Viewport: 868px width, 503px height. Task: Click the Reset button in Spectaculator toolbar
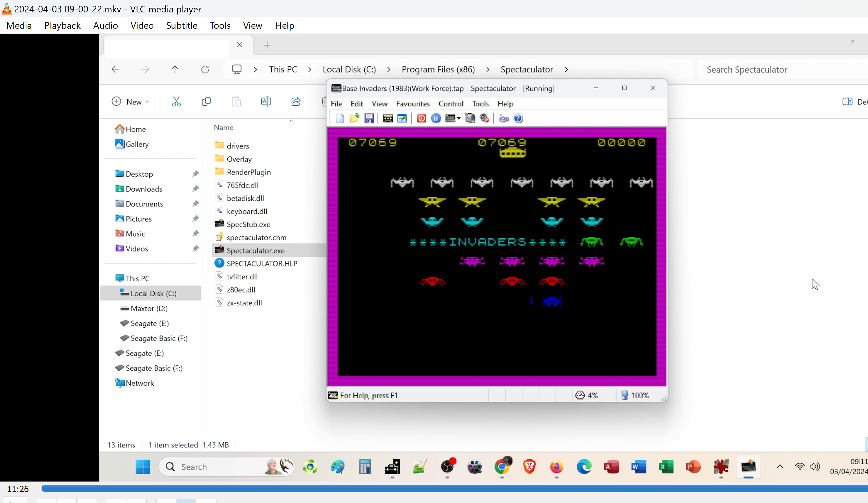pyautogui.click(x=421, y=119)
